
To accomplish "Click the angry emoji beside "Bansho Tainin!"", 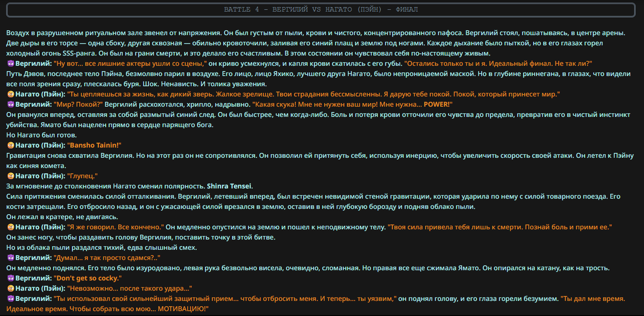I will pos(11,145).
